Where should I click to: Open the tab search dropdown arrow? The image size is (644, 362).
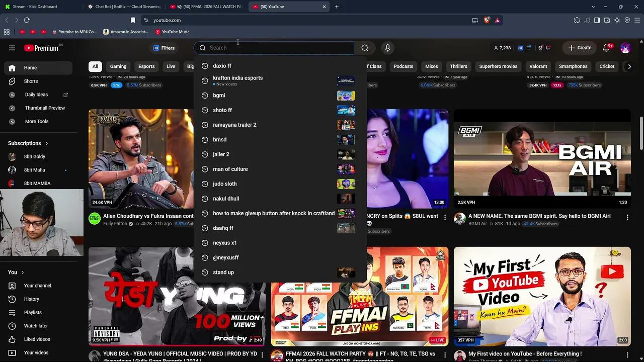tap(593, 7)
